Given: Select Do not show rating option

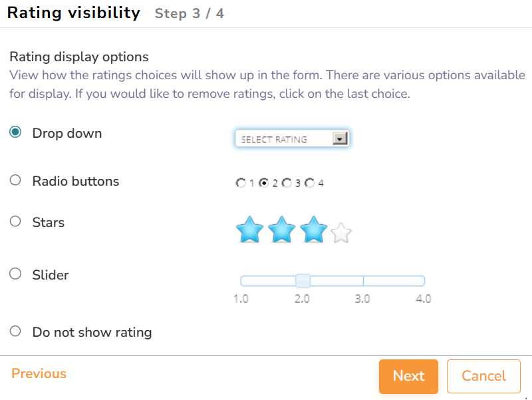Looking at the screenshot, I should tap(15, 331).
